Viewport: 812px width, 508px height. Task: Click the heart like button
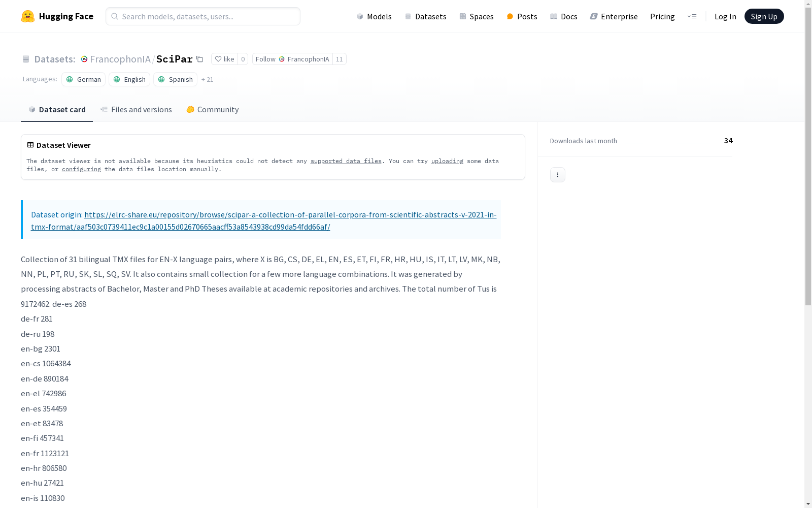[224, 59]
